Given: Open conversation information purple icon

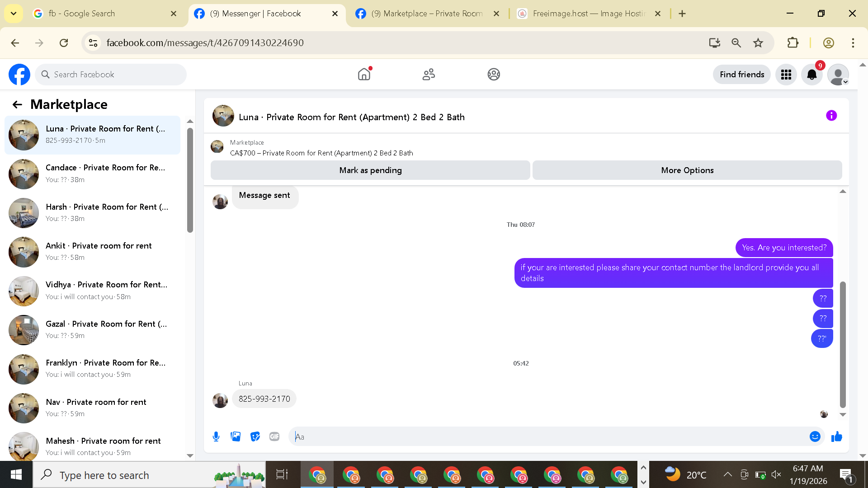Looking at the screenshot, I should pyautogui.click(x=831, y=116).
